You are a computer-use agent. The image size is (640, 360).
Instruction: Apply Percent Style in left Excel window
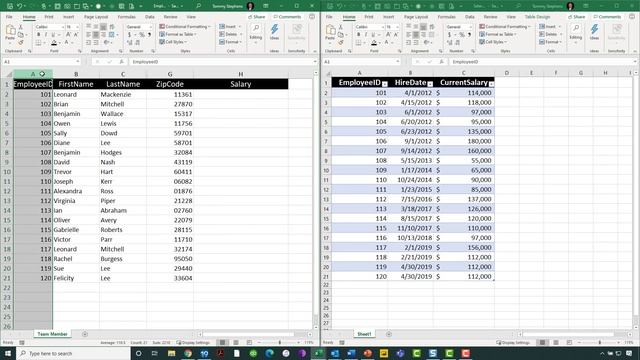142,35
